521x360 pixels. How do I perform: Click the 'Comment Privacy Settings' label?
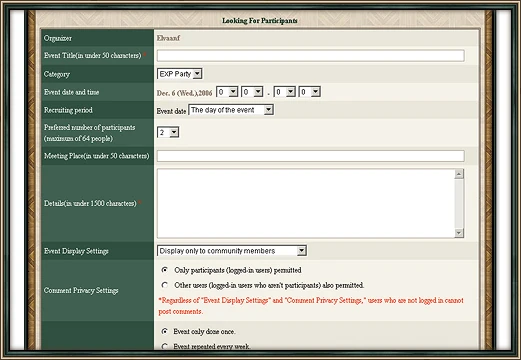point(81,290)
